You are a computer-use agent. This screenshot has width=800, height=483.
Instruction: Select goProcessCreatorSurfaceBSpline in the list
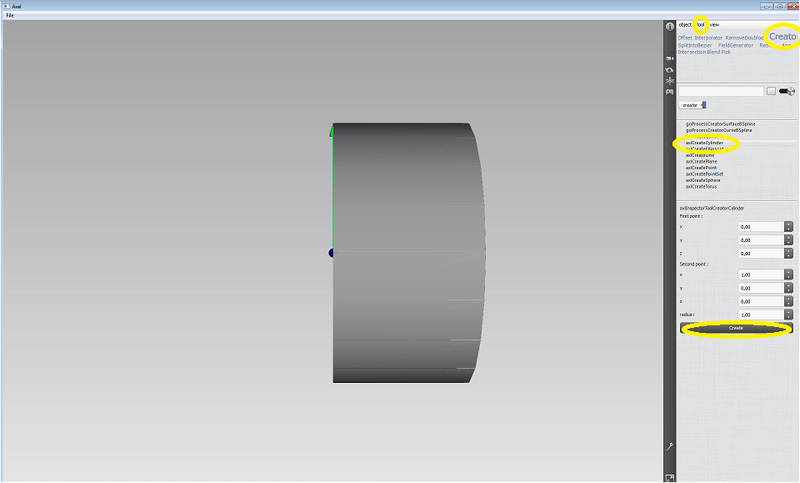(x=720, y=124)
